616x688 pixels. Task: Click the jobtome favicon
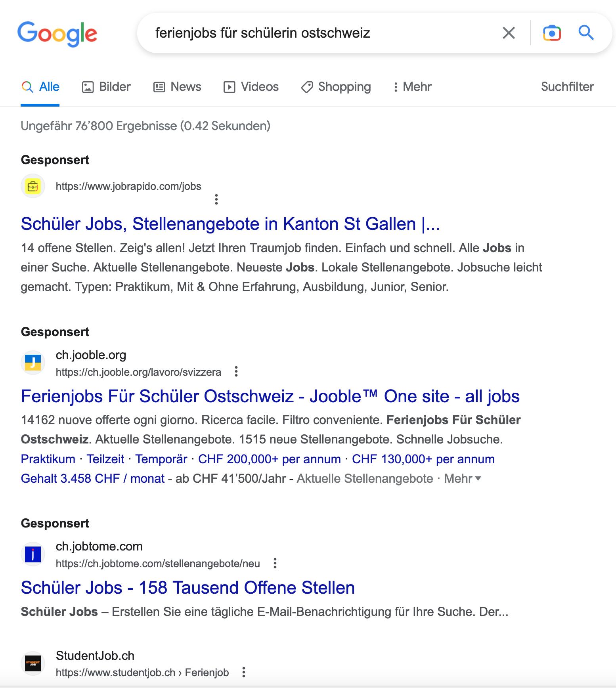[33, 554]
